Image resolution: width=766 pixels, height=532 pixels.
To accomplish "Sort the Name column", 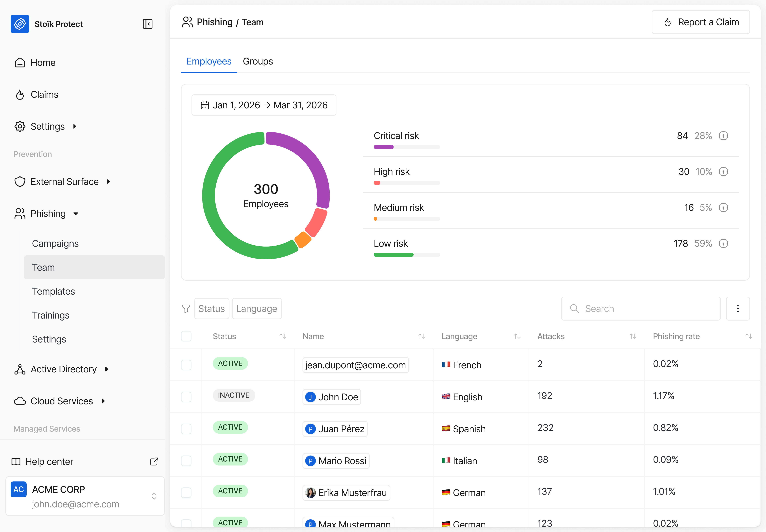I will tap(421, 336).
